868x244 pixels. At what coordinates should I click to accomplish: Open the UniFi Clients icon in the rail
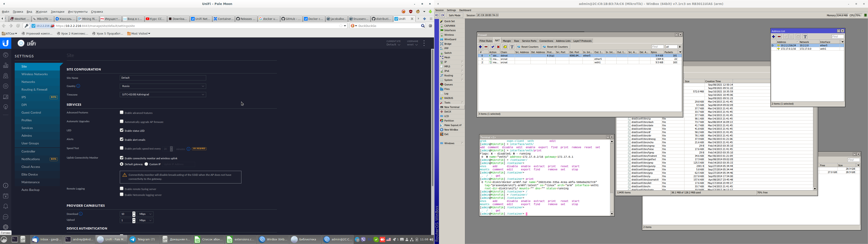5,97
